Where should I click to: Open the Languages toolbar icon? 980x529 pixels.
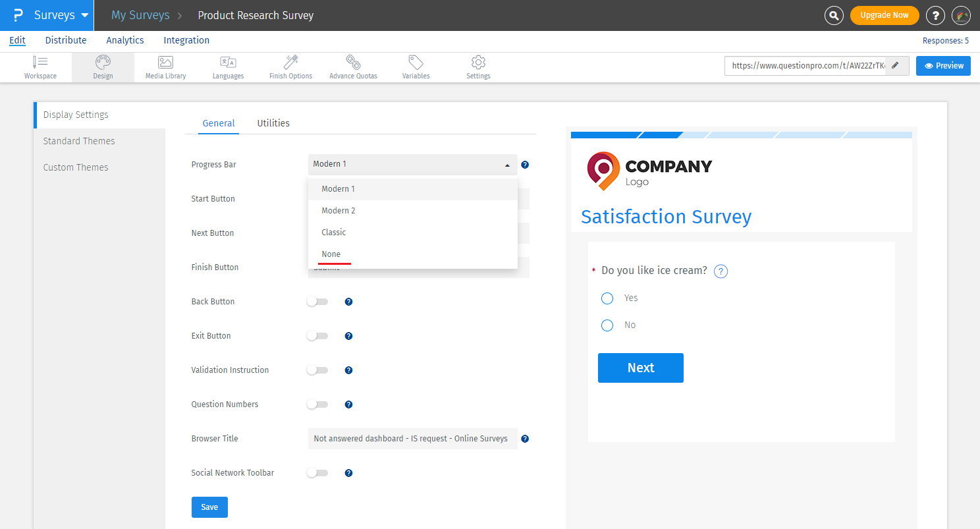(x=228, y=63)
